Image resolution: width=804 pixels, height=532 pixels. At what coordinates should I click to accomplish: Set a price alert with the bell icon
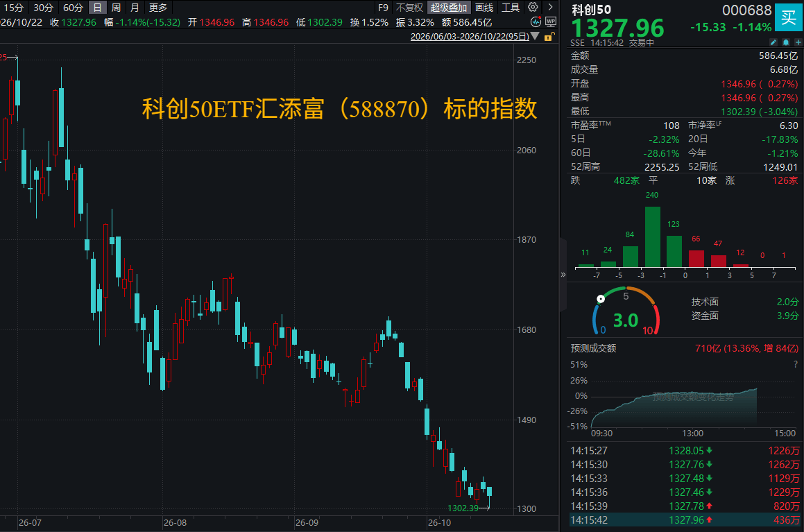[785, 42]
